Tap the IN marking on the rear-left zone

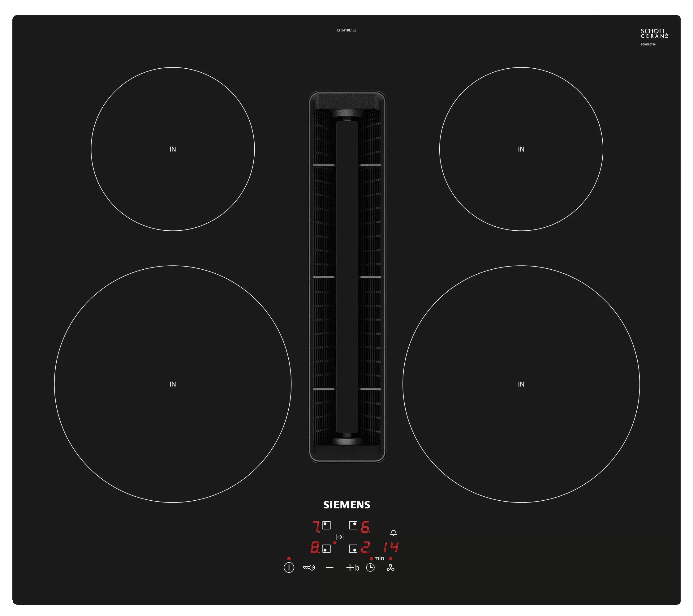[173, 148]
